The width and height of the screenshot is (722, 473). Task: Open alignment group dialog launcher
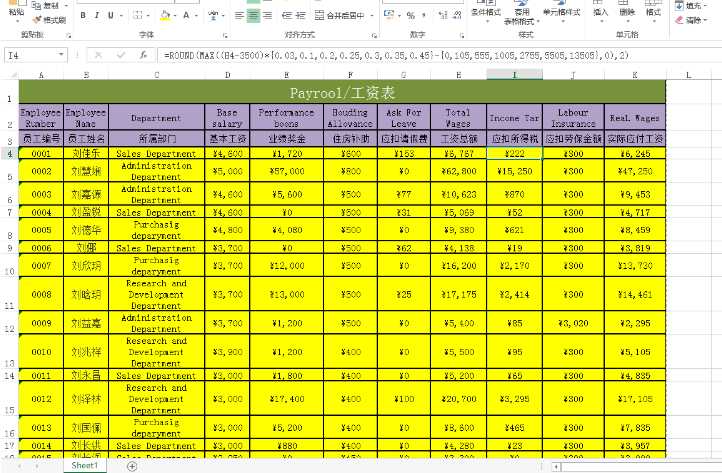(374, 35)
